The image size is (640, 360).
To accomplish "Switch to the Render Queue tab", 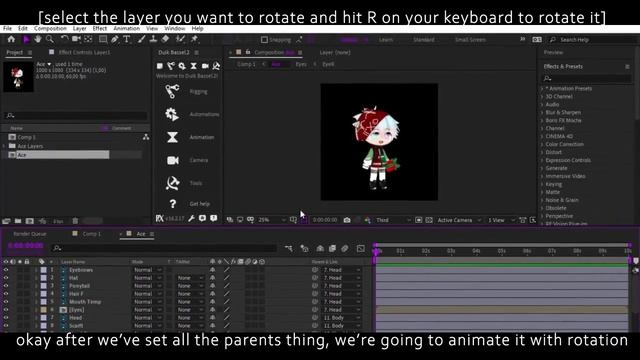I will 30,234.
